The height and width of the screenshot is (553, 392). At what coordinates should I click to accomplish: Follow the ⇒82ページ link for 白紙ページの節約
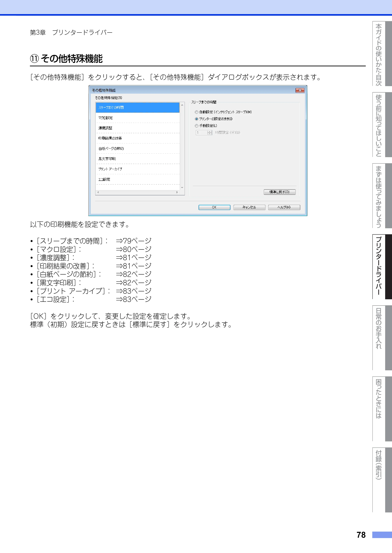133,274
